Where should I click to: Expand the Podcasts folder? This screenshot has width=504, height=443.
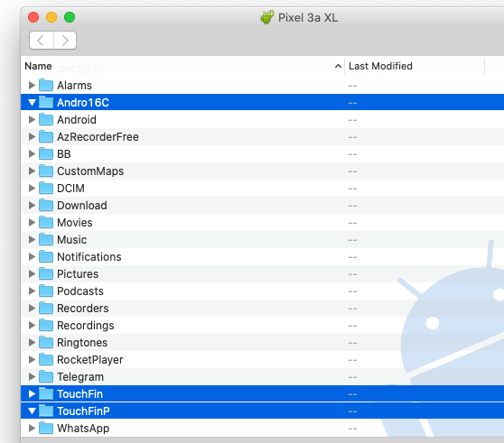[32, 291]
